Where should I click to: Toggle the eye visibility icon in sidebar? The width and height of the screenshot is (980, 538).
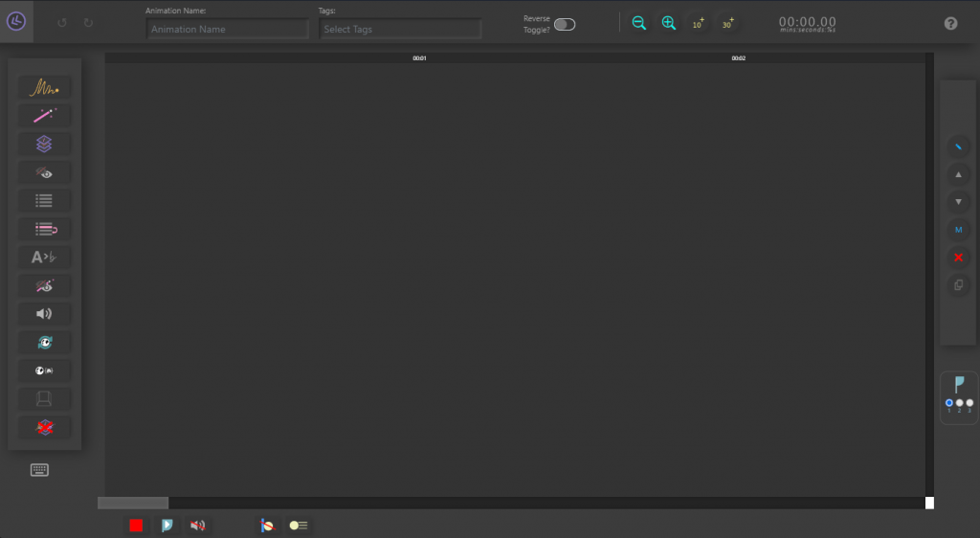[44, 172]
